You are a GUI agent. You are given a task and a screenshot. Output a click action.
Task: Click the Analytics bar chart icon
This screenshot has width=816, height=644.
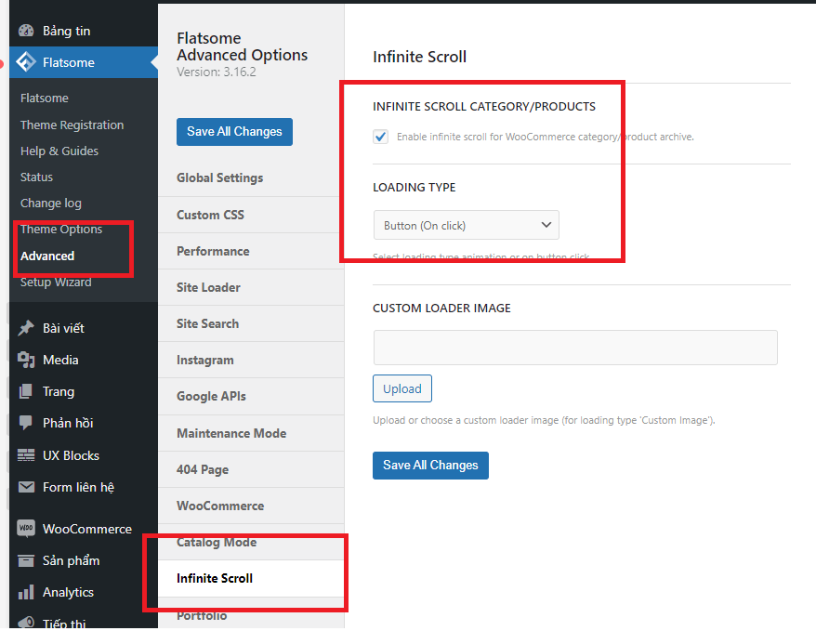coord(26,592)
